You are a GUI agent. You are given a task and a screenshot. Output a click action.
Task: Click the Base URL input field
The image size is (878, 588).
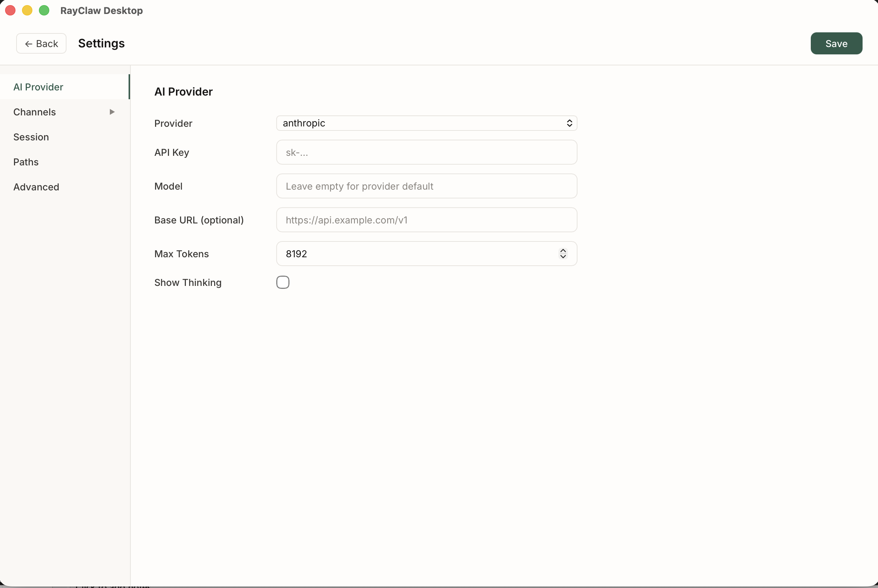426,220
